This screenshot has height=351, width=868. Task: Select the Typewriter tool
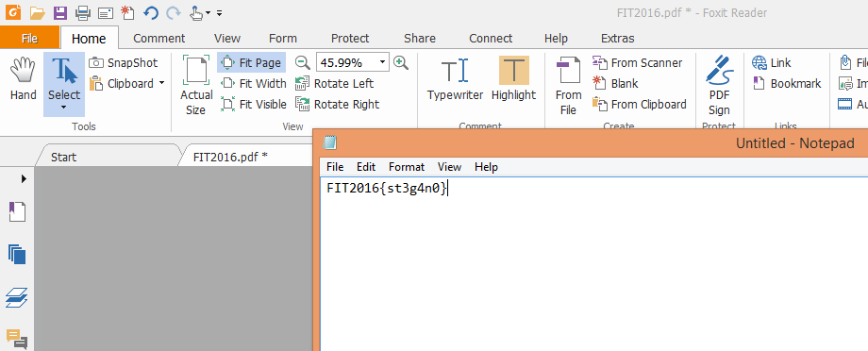[x=455, y=79]
